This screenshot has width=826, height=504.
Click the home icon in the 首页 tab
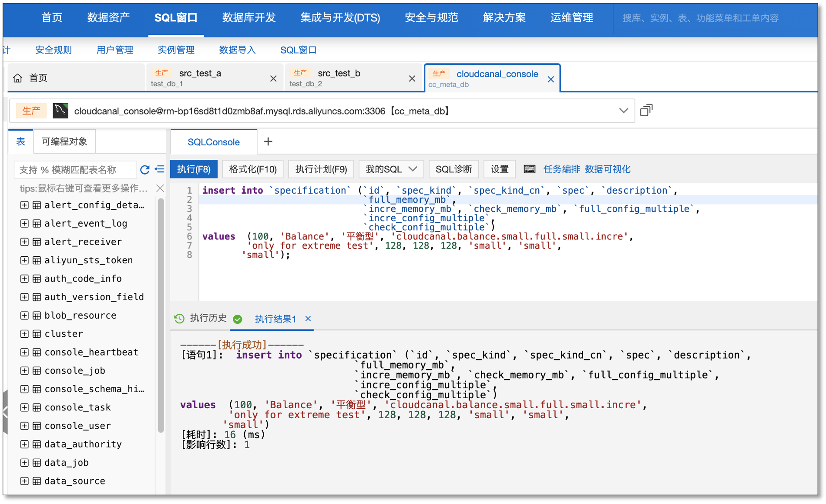[x=17, y=78]
